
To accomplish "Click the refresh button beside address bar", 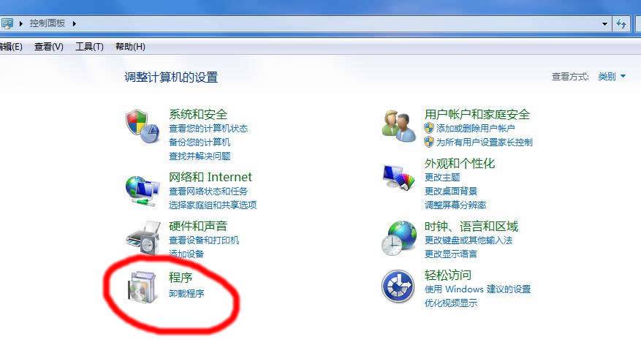I will coord(621,24).
